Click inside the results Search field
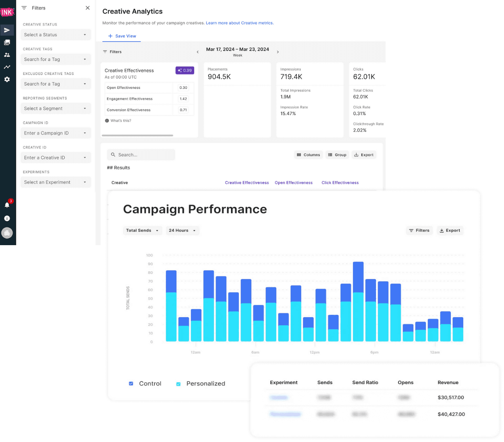This screenshot has height=442, width=504. click(x=141, y=154)
